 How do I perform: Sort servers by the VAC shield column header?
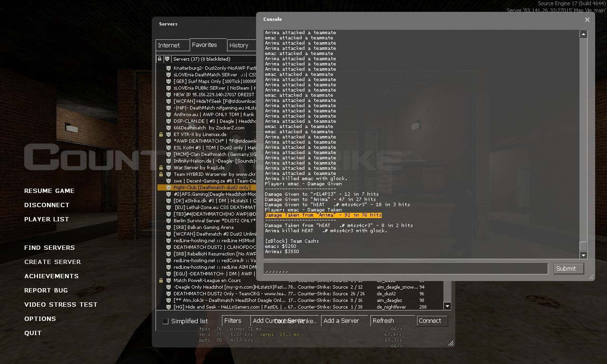[x=167, y=59]
